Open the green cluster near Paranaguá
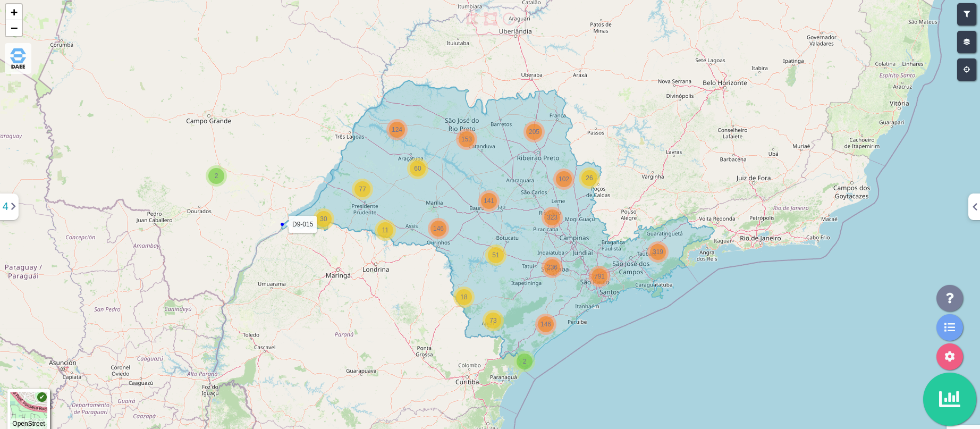The height and width of the screenshot is (429, 980). (524, 361)
